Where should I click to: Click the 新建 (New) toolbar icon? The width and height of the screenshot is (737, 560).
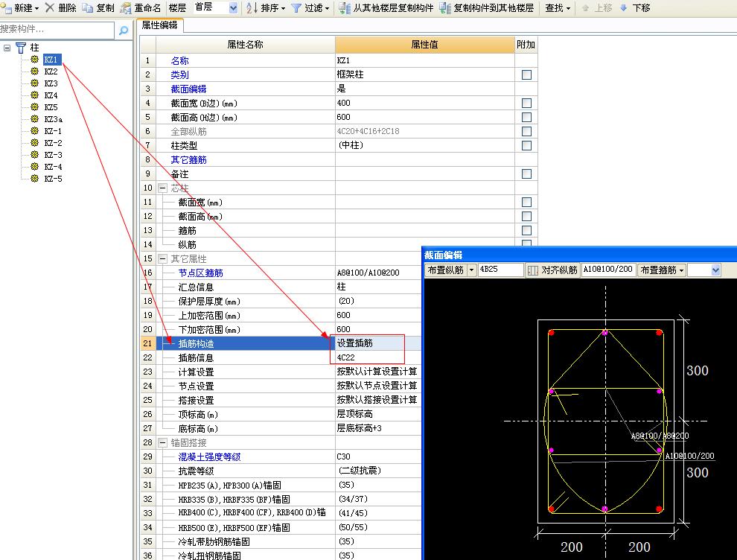[x=6, y=8]
